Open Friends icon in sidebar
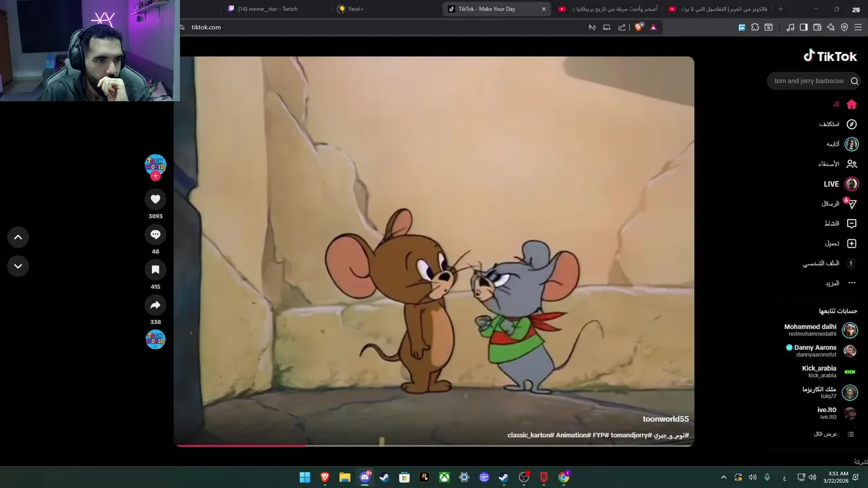The image size is (868, 488). tap(852, 164)
